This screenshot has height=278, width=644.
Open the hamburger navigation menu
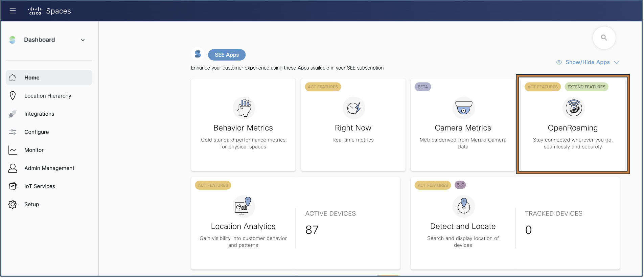(13, 11)
